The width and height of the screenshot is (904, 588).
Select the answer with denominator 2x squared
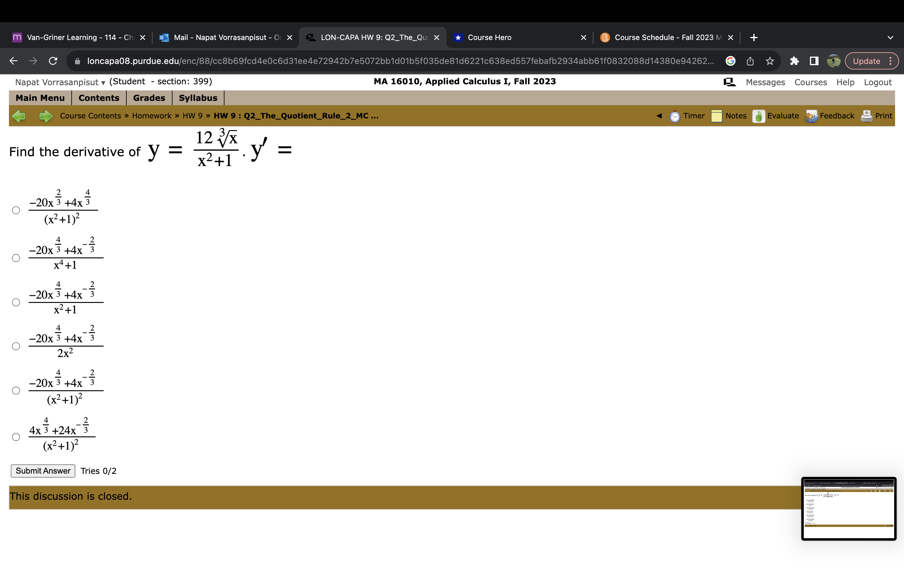pos(16,346)
